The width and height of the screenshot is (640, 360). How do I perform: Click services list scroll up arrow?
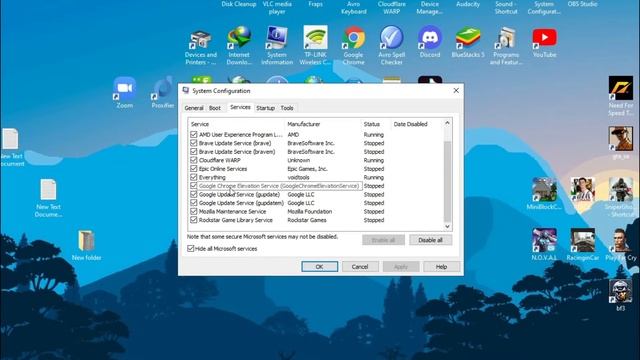(x=447, y=123)
